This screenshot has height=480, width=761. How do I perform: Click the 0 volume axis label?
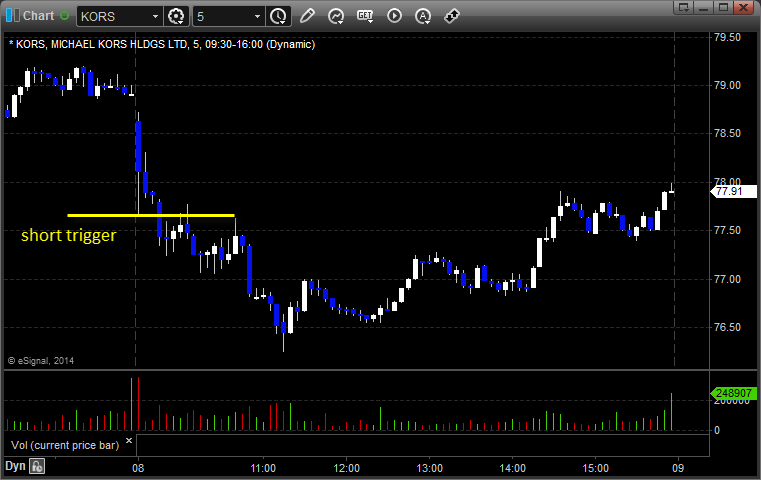[x=717, y=430]
